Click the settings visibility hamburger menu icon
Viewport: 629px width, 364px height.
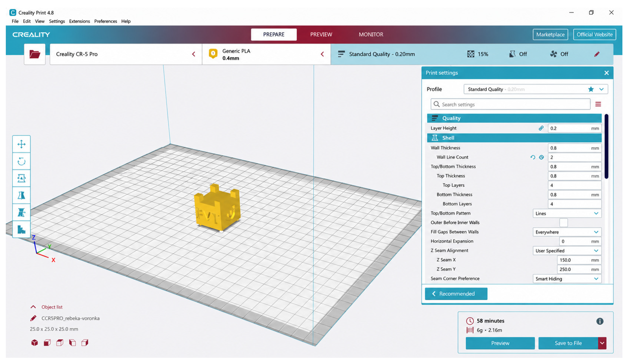(x=598, y=104)
